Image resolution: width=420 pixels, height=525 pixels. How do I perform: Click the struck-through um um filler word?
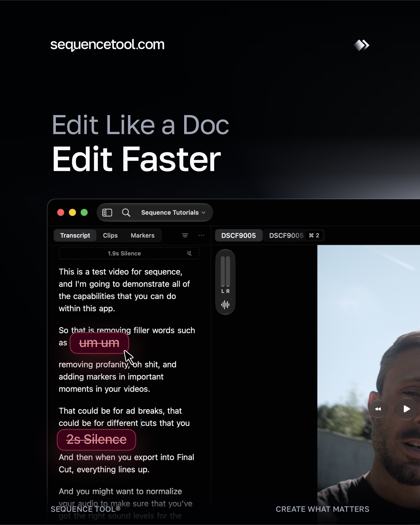(99, 343)
